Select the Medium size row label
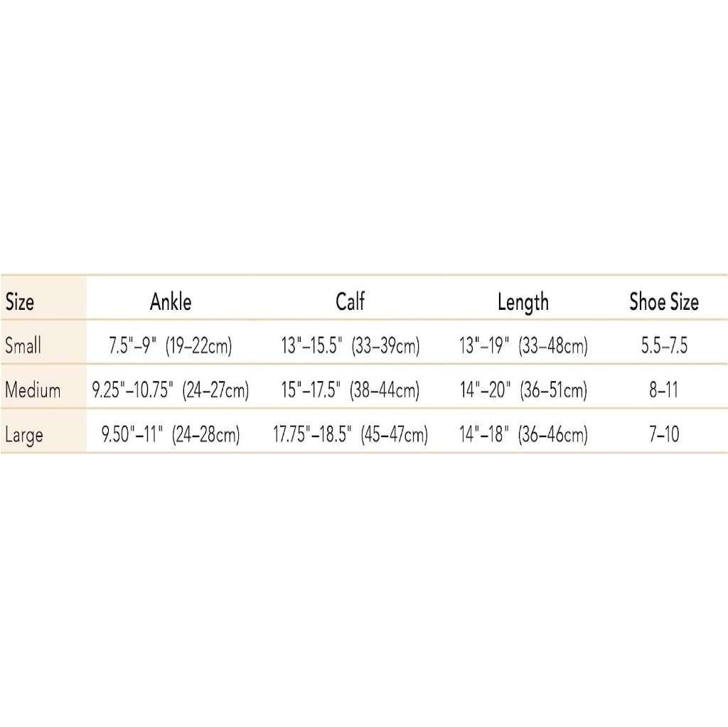Viewport: 728px width, 727px height. tap(32, 390)
